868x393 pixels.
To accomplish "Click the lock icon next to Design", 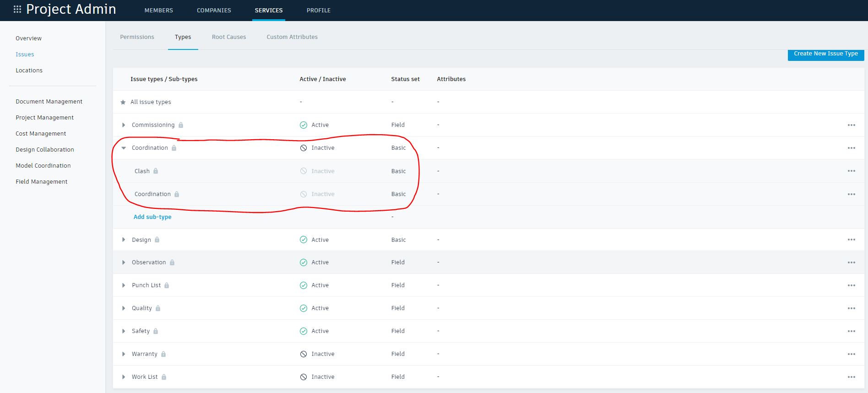I will pos(157,240).
